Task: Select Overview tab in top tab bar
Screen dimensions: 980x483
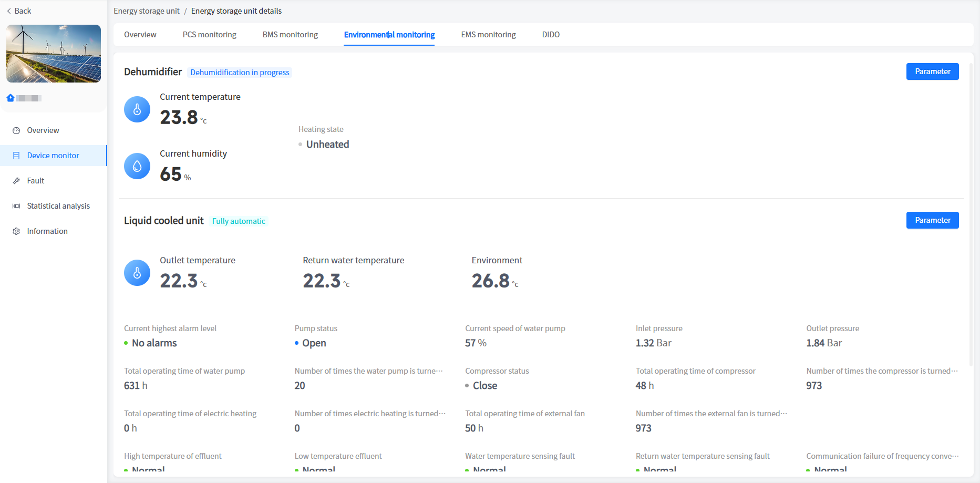Action: pyautogui.click(x=140, y=35)
